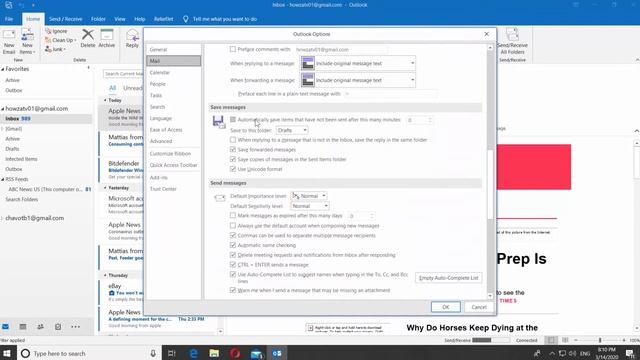Viewport: 640px width, 360px height.
Task: Click the Delete icon in the ribbon
Action: (x=88, y=35)
